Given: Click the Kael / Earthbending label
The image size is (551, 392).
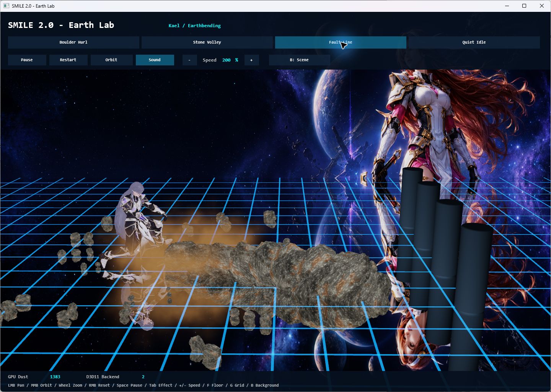Looking at the screenshot, I should coord(194,26).
